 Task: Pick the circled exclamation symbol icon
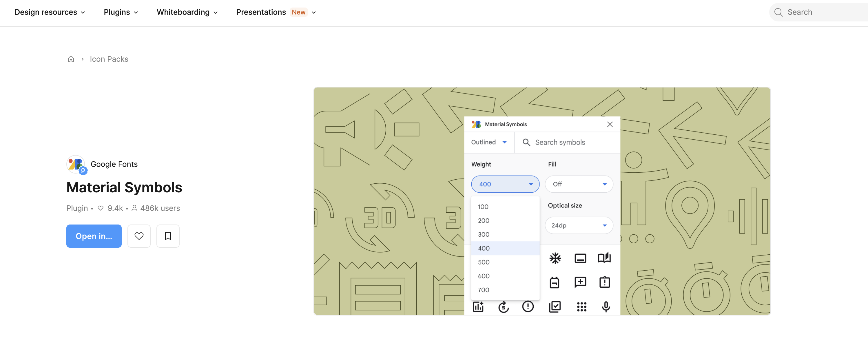pyautogui.click(x=528, y=306)
